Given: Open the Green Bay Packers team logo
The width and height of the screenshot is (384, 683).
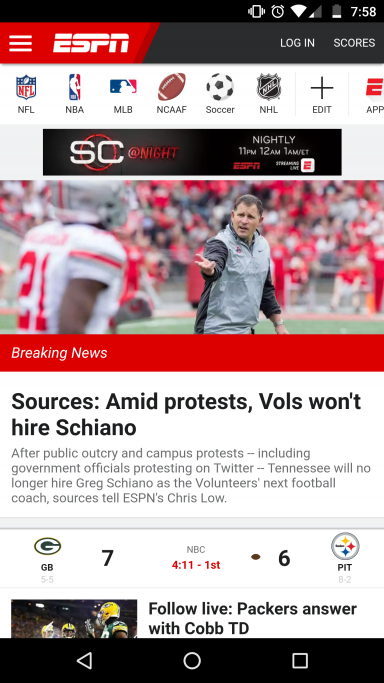Looking at the screenshot, I should (47, 546).
